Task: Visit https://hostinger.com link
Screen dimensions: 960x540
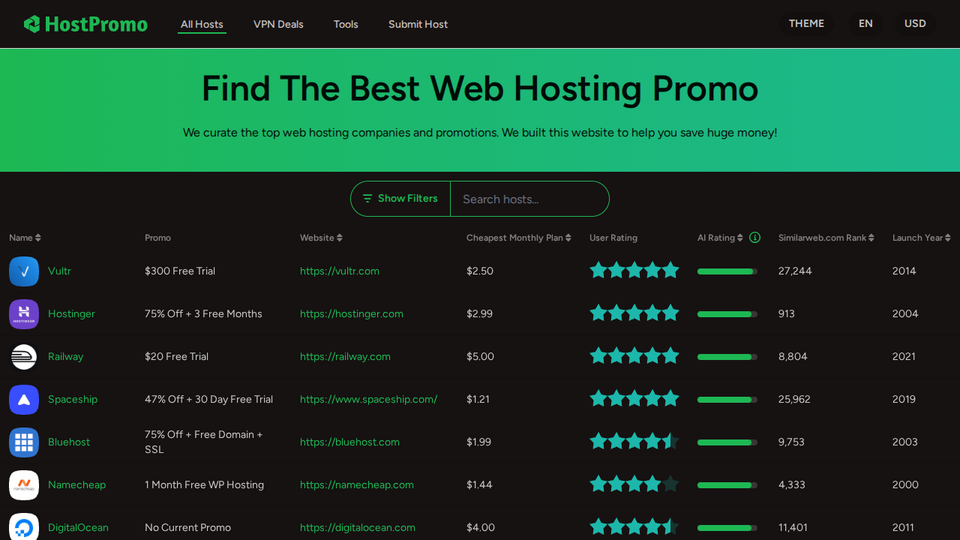Action: point(351,313)
